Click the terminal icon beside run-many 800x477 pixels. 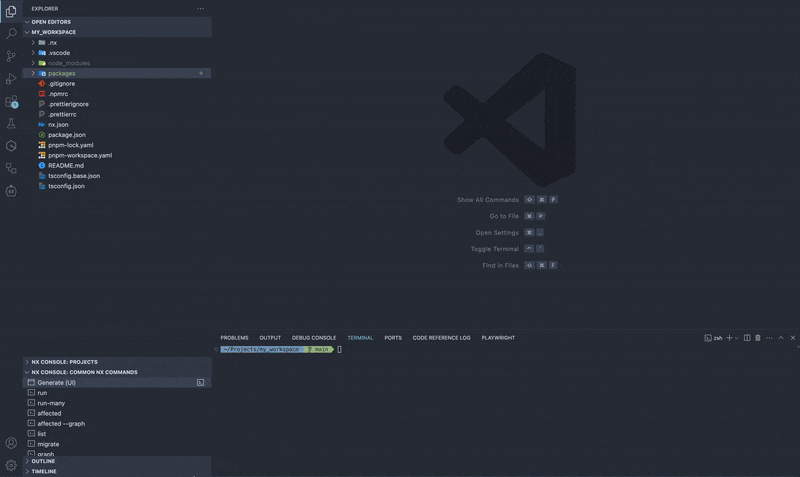pos(31,403)
